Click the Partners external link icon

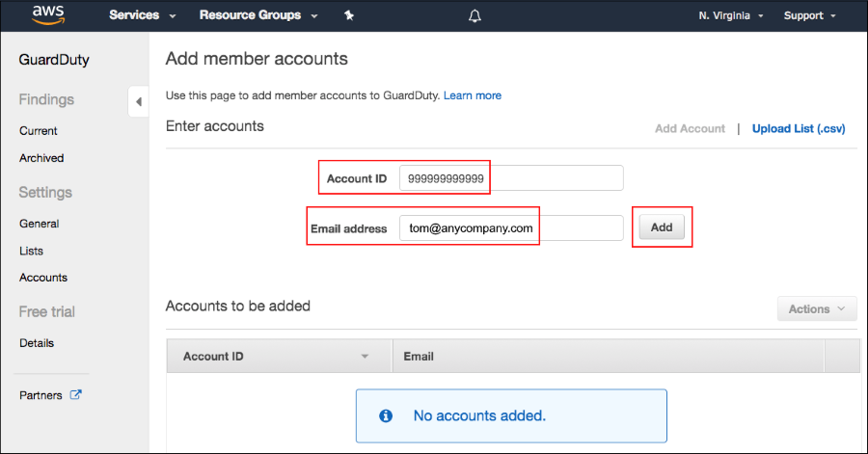pyautogui.click(x=76, y=395)
